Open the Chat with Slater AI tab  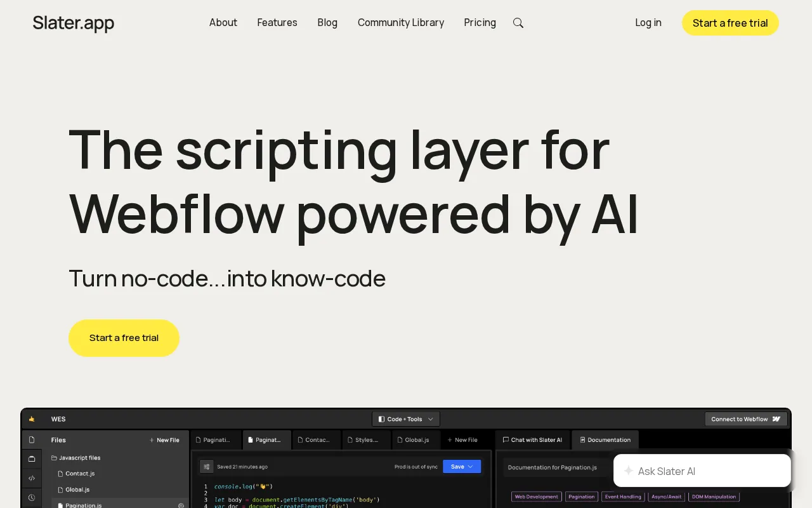(x=532, y=440)
